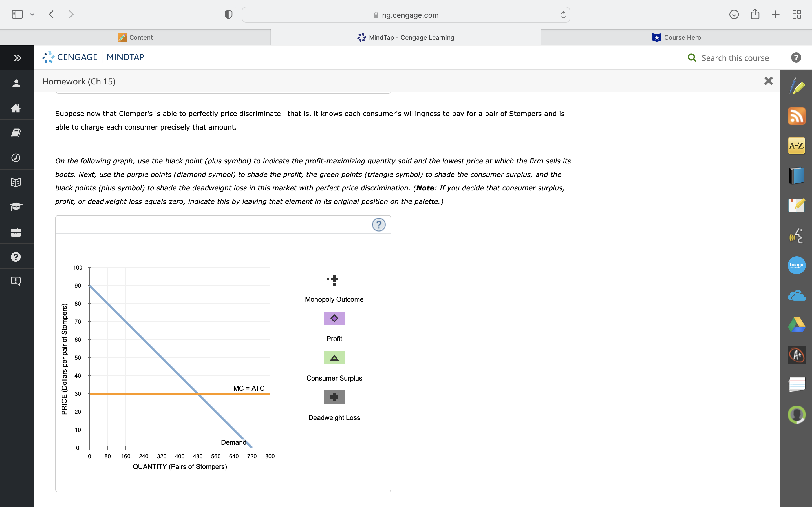The width and height of the screenshot is (812, 507).
Task: Open your user profile in the left sidebar
Action: [16, 83]
